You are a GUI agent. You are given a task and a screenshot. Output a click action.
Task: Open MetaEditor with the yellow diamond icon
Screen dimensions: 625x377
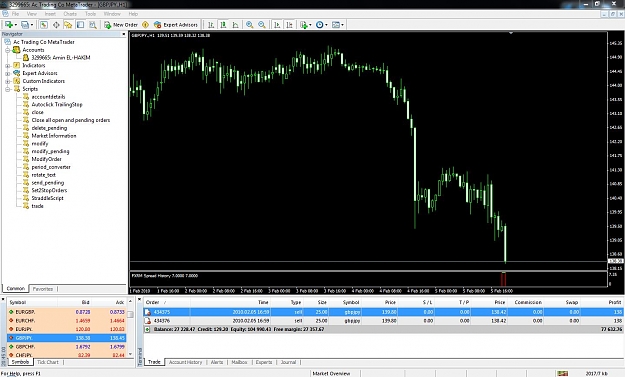pyautogui.click(x=145, y=25)
